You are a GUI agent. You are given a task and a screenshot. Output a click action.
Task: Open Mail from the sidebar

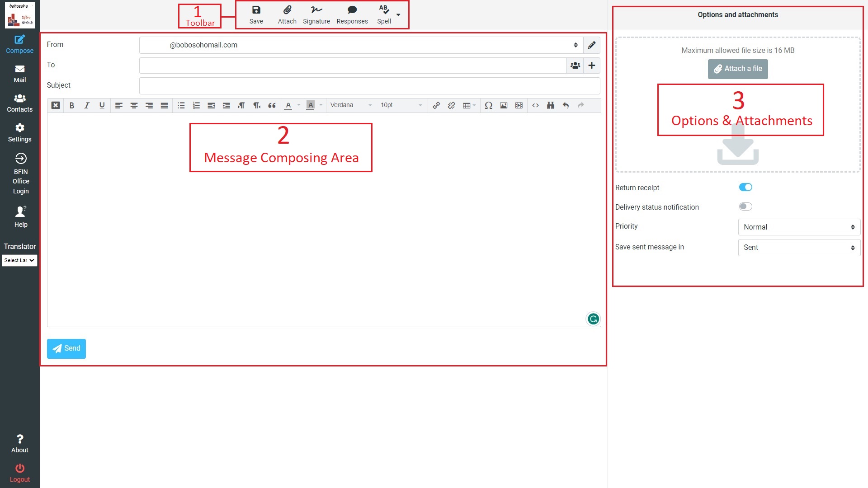pos(19,74)
